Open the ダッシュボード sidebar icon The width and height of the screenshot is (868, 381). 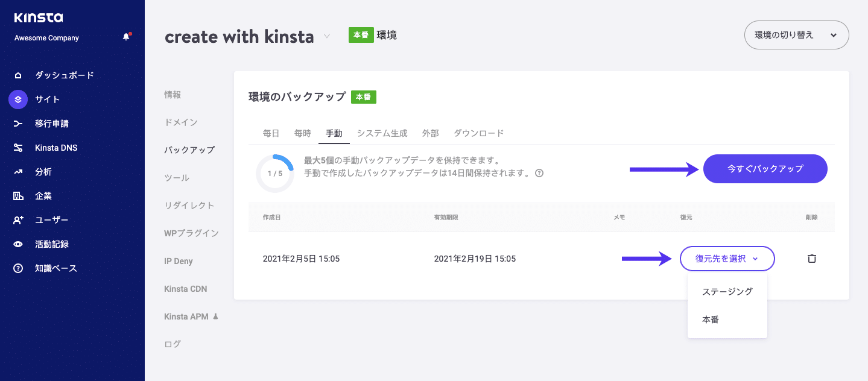point(19,75)
